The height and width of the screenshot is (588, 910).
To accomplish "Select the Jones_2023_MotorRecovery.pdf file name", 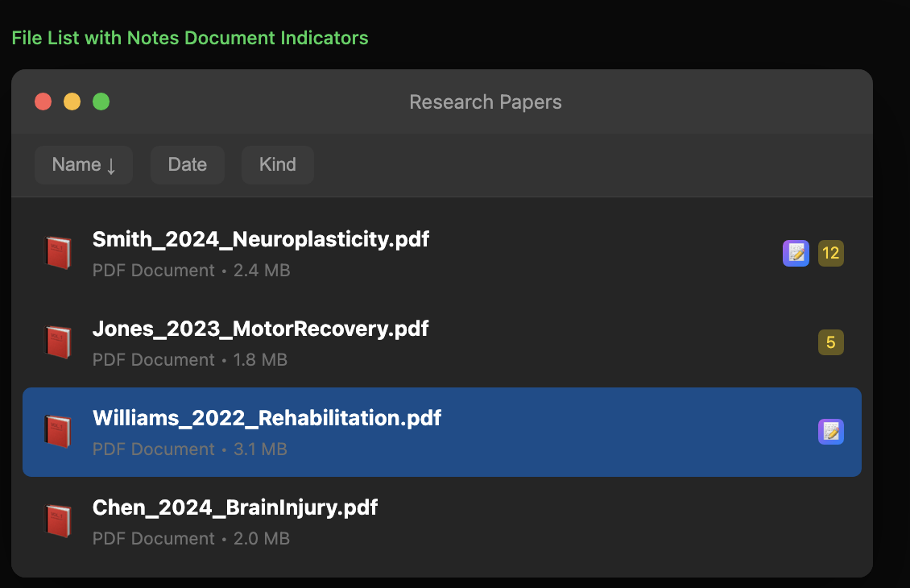I will pyautogui.click(x=260, y=329).
